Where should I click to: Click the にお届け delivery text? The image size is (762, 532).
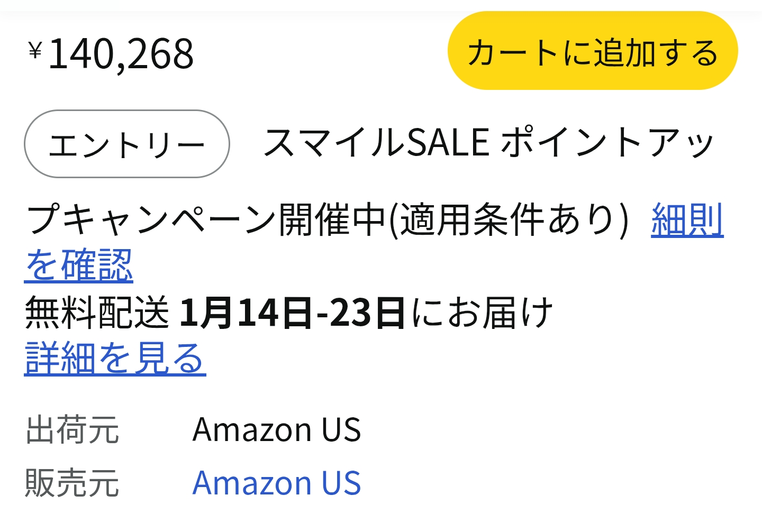tap(482, 313)
